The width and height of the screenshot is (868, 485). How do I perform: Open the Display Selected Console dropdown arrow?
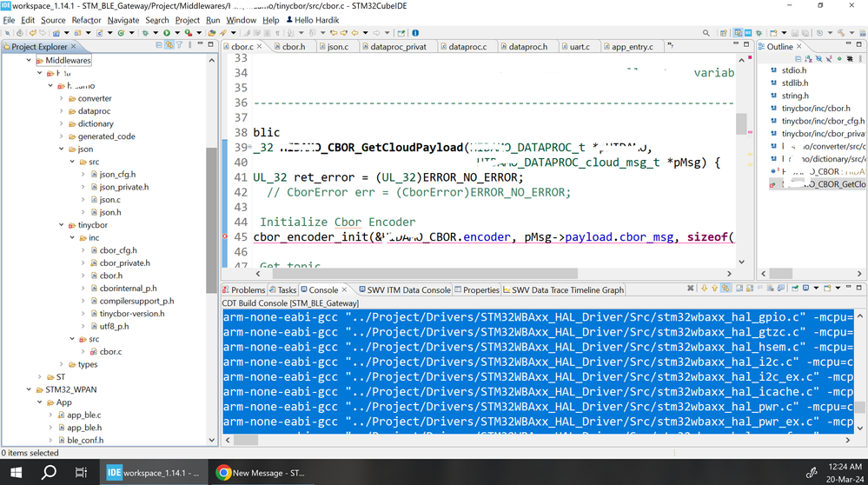tap(816, 288)
